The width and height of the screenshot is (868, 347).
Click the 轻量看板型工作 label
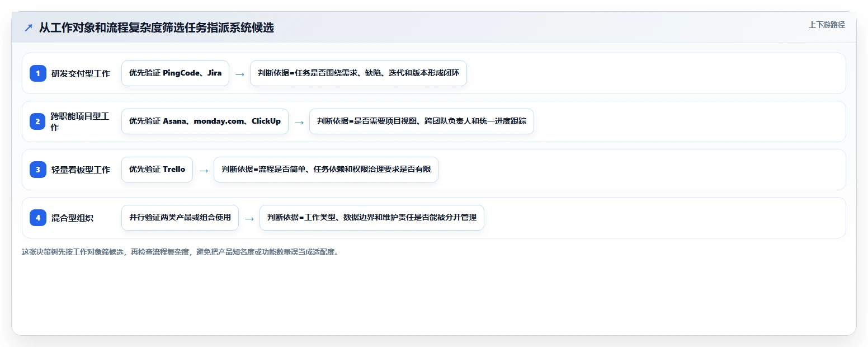click(81, 170)
